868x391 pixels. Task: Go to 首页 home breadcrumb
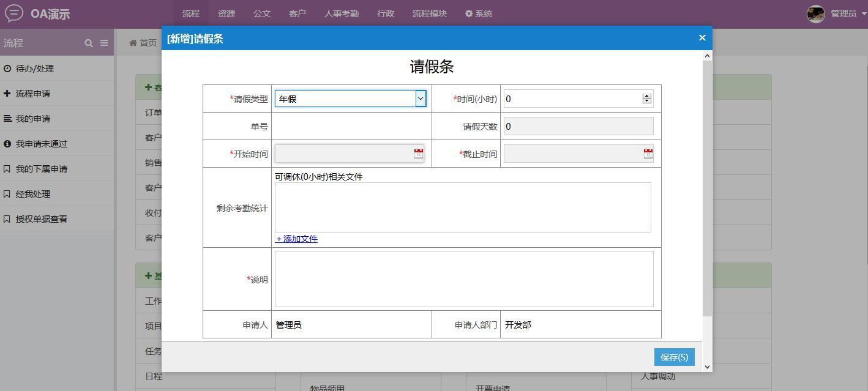pyautogui.click(x=143, y=43)
